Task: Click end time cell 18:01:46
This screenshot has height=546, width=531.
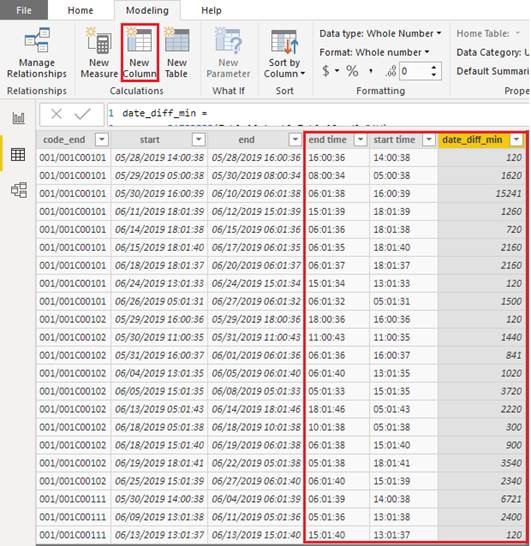Action: pyautogui.click(x=327, y=409)
